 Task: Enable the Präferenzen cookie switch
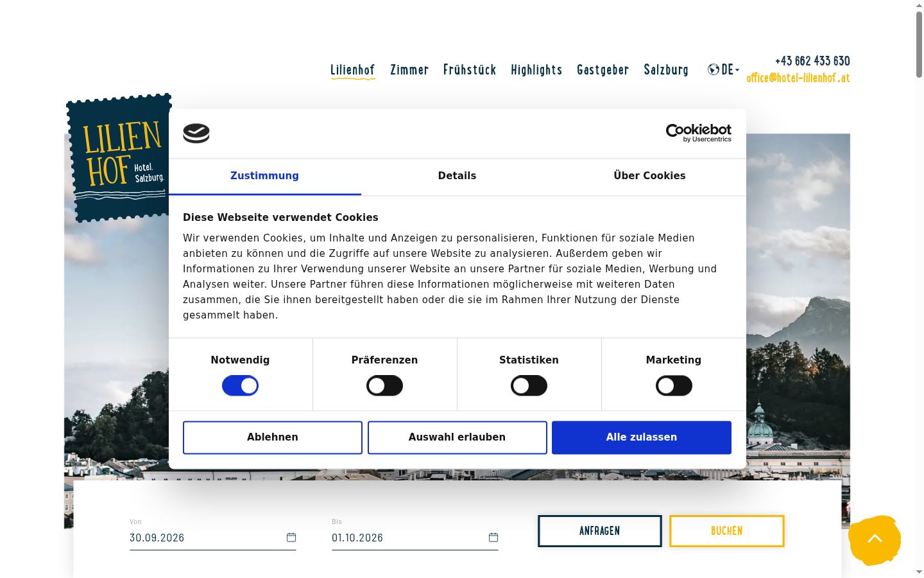coord(384,386)
